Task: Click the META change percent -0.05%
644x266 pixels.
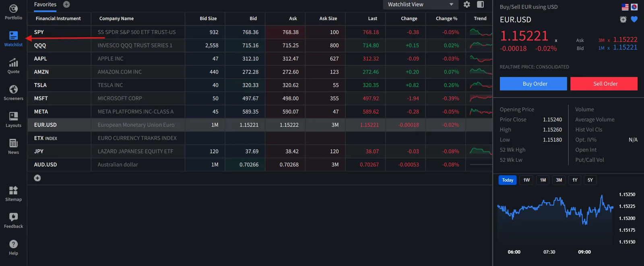Action: coord(450,112)
